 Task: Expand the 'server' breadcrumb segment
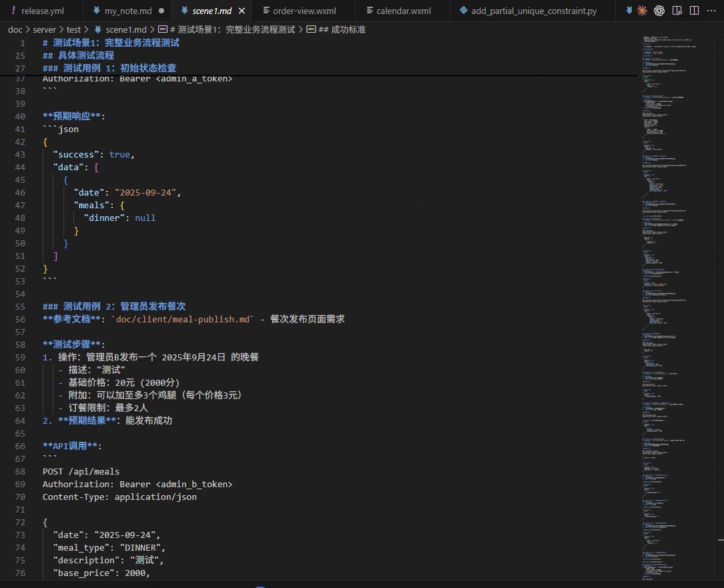pyautogui.click(x=44, y=29)
